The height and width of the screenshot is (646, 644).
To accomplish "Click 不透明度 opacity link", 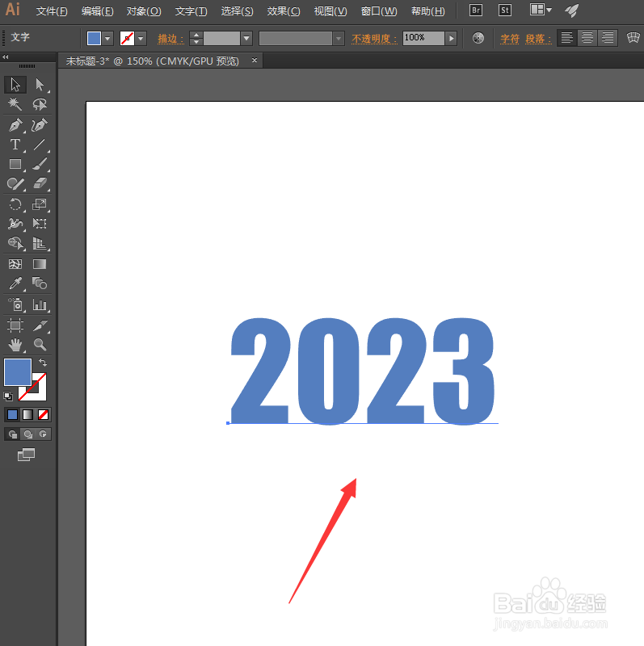I will pyautogui.click(x=374, y=39).
